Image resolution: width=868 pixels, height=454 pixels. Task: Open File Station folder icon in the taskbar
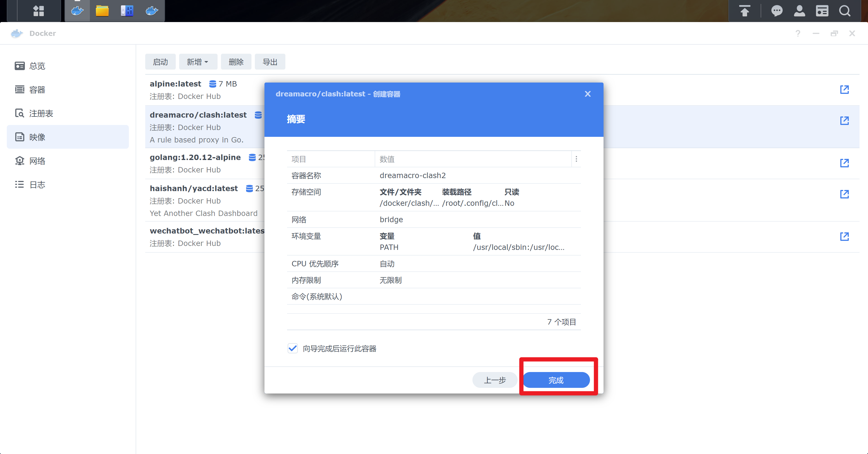(102, 11)
